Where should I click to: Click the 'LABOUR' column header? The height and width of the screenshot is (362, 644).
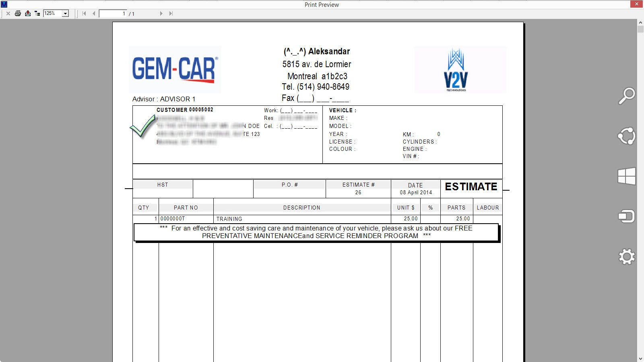(x=488, y=208)
